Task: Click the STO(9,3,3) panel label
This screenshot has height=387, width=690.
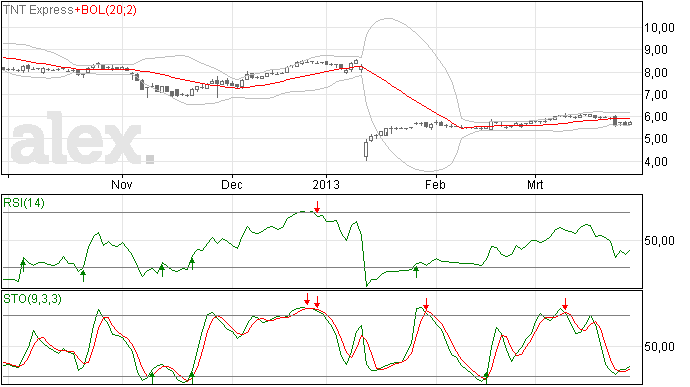Action: click(x=32, y=299)
